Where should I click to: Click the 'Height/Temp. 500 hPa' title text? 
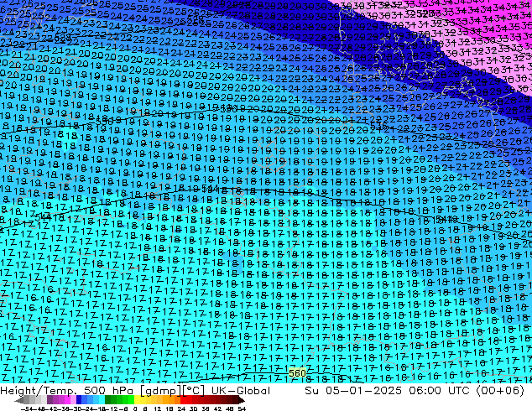click(66, 391)
